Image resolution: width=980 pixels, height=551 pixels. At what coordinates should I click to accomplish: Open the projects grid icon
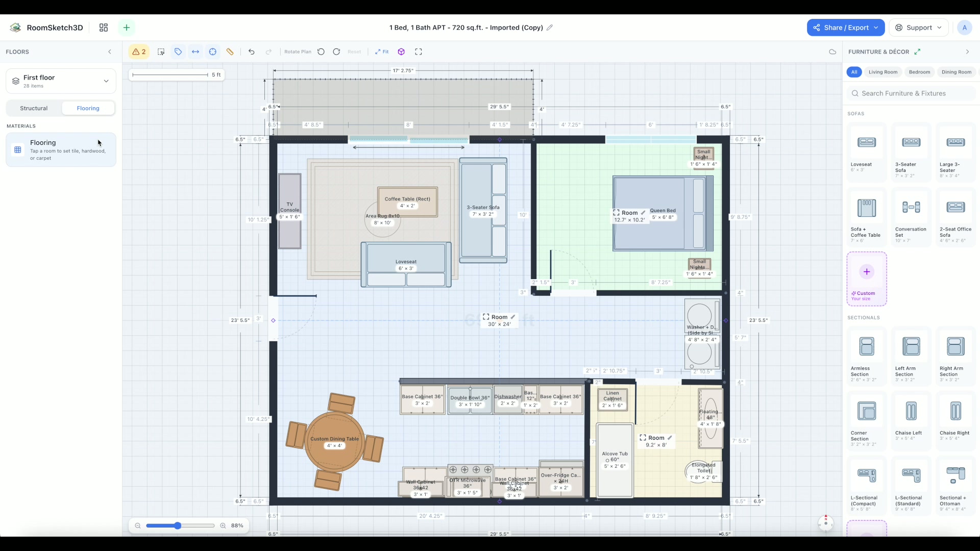[x=104, y=28]
